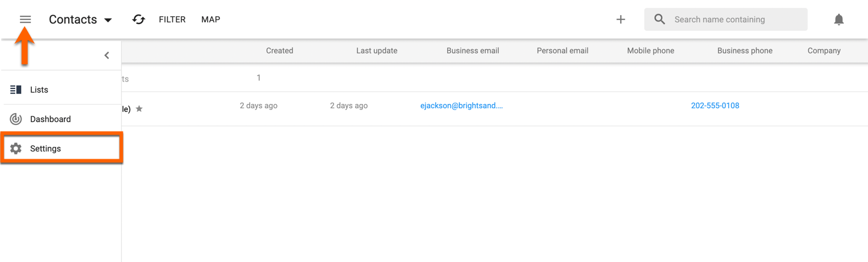868x262 pixels.
Task: Call business phone 202-555-0108 link
Action: coord(715,106)
